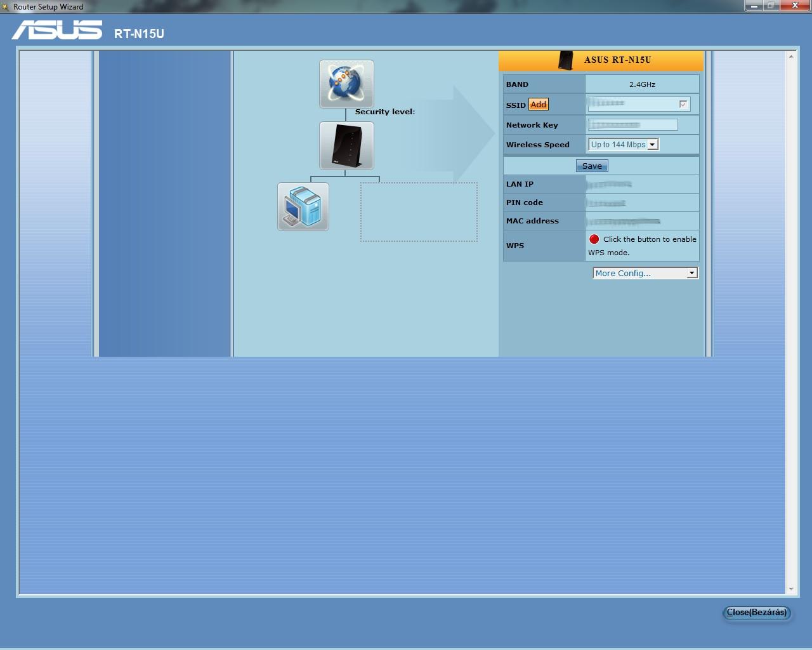Minimize the Router Setup Wizard window
The image size is (812, 650).
(754, 6)
